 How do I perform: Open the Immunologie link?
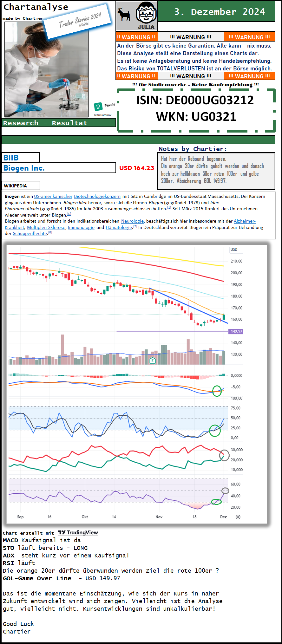tap(81, 227)
